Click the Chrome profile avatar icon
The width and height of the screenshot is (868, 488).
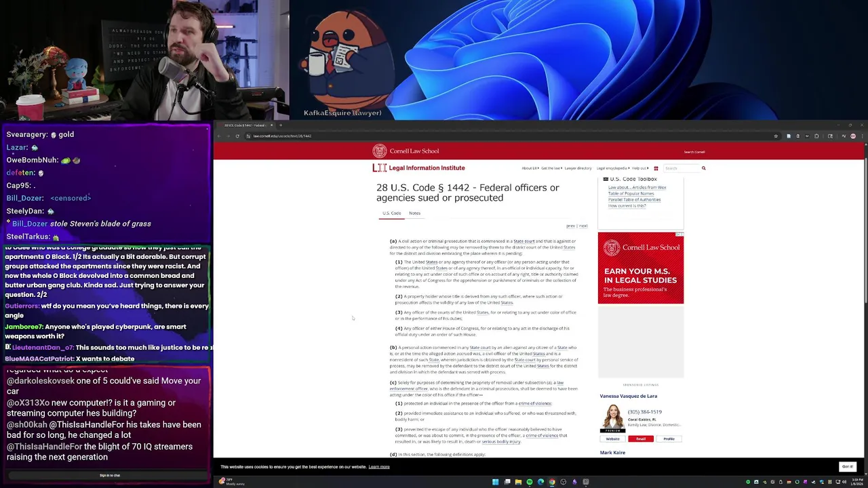(853, 136)
